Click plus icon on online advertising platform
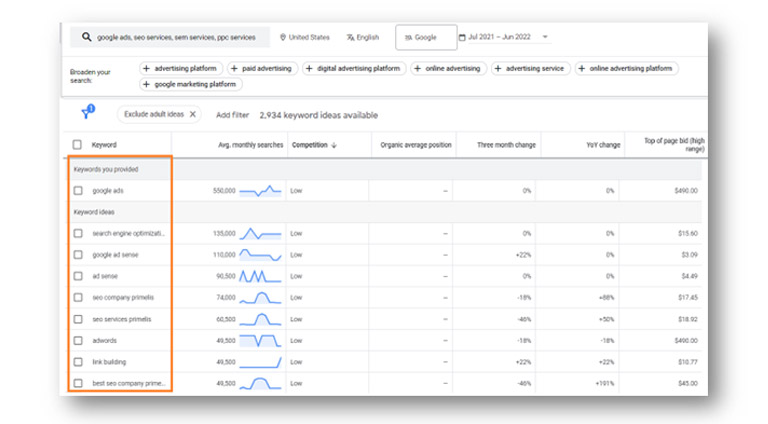The width and height of the screenshot is (768, 424). tap(581, 69)
